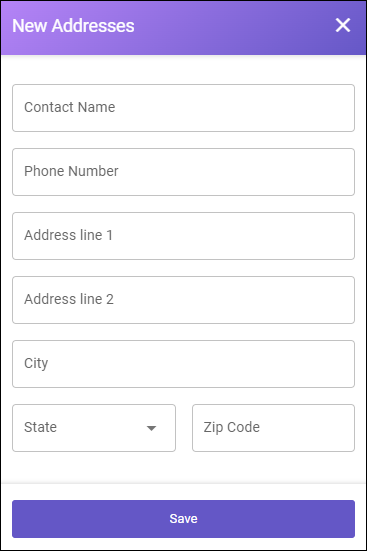This screenshot has height=551, width=367.
Task: Click the Save button label text
Action: [183, 519]
